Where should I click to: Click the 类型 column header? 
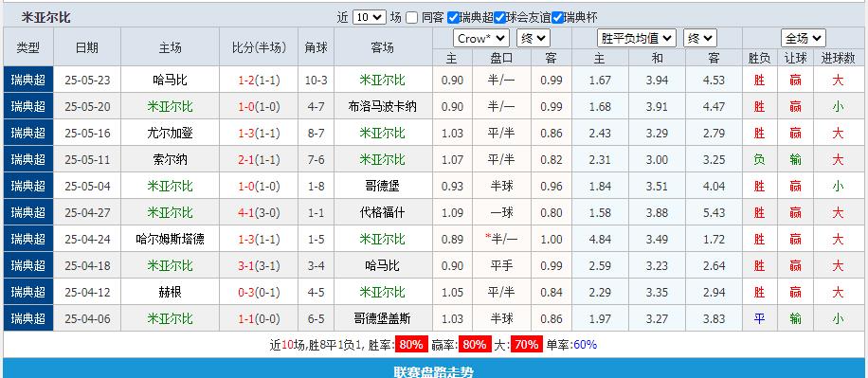point(28,47)
